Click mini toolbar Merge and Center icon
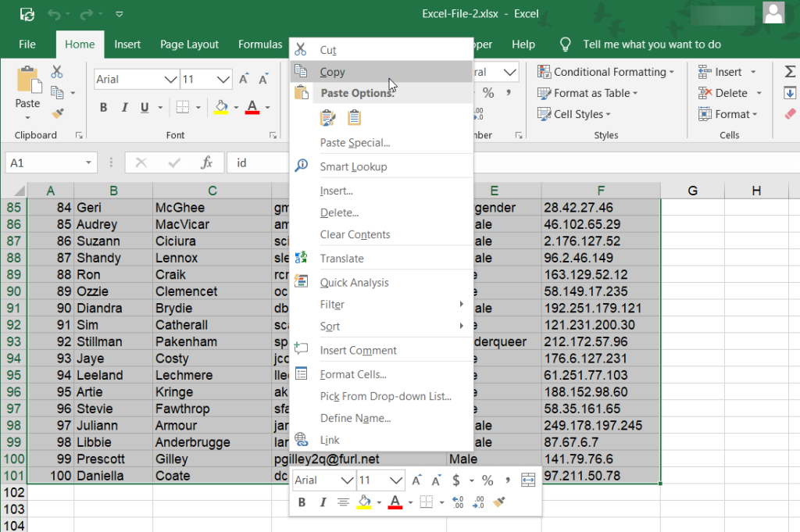The height and width of the screenshot is (532, 800). 528,480
